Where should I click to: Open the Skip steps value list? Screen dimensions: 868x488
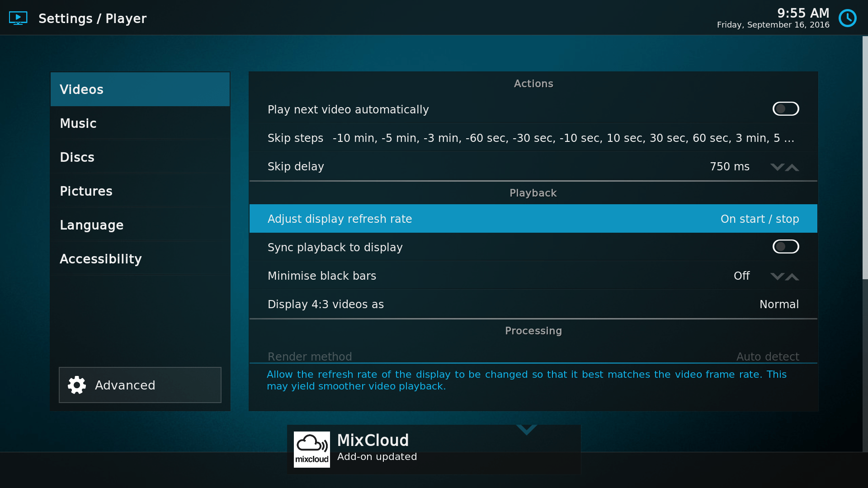tap(533, 138)
